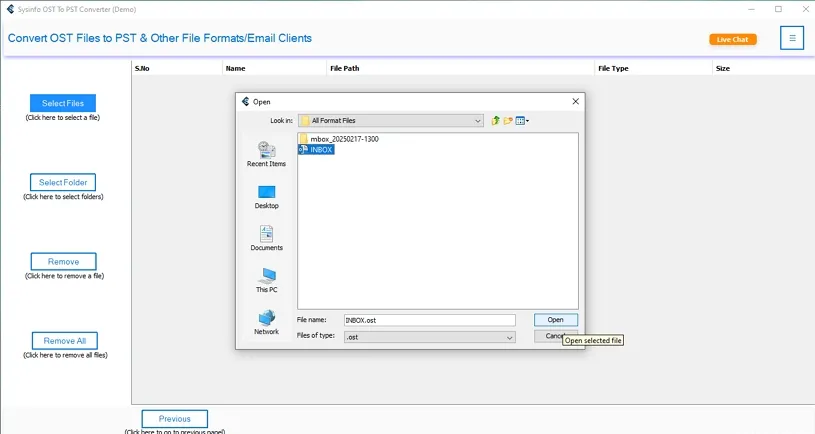The image size is (815, 434).
Task: Go to Desktop in the places sidebar
Action: 266,197
